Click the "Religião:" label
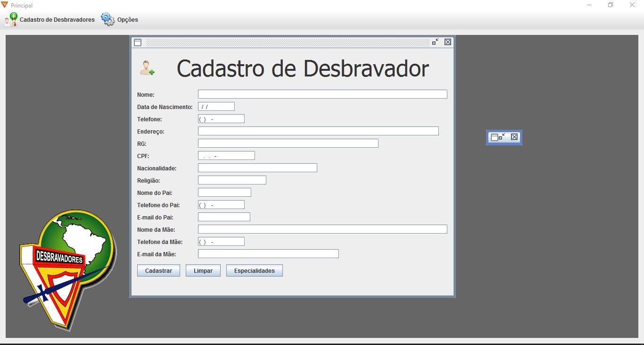Screen dimensions: 644x345 coord(149,181)
